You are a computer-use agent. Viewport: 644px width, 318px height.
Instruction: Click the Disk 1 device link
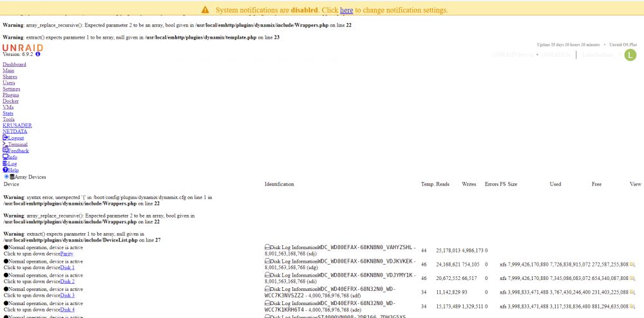(x=68, y=268)
